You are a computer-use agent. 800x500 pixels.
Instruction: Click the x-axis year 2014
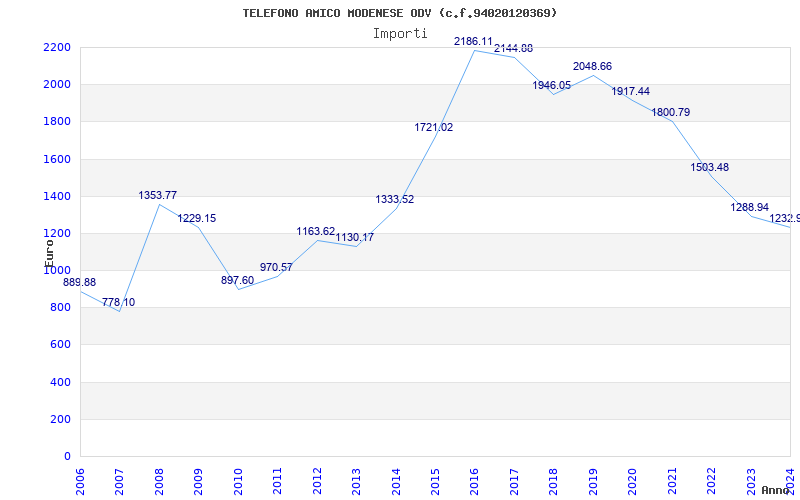tap(396, 482)
